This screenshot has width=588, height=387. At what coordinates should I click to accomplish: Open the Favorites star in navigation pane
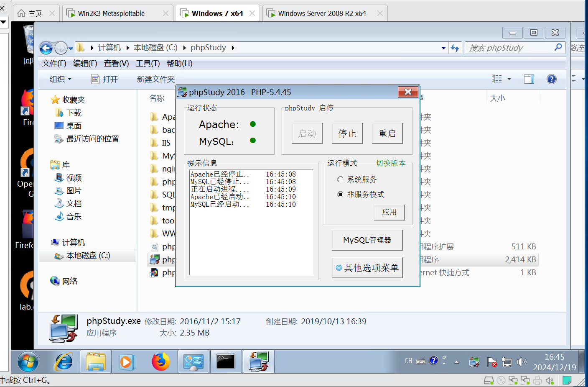pos(55,100)
